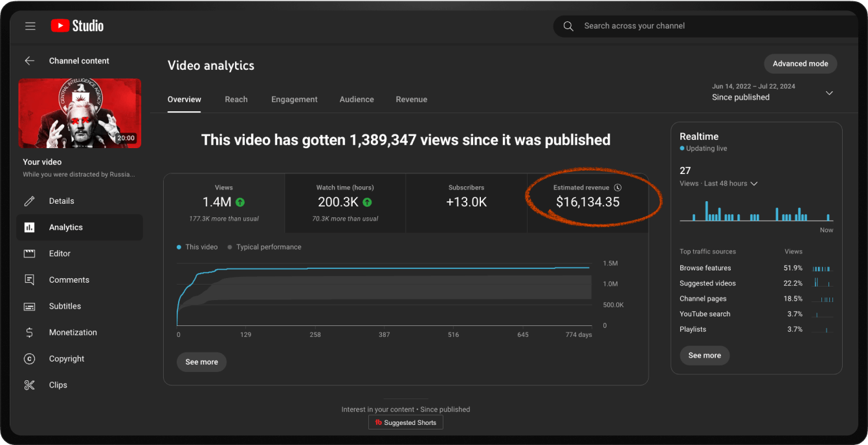Click the Channel content link
This screenshot has height=445, width=868.
pos(79,61)
